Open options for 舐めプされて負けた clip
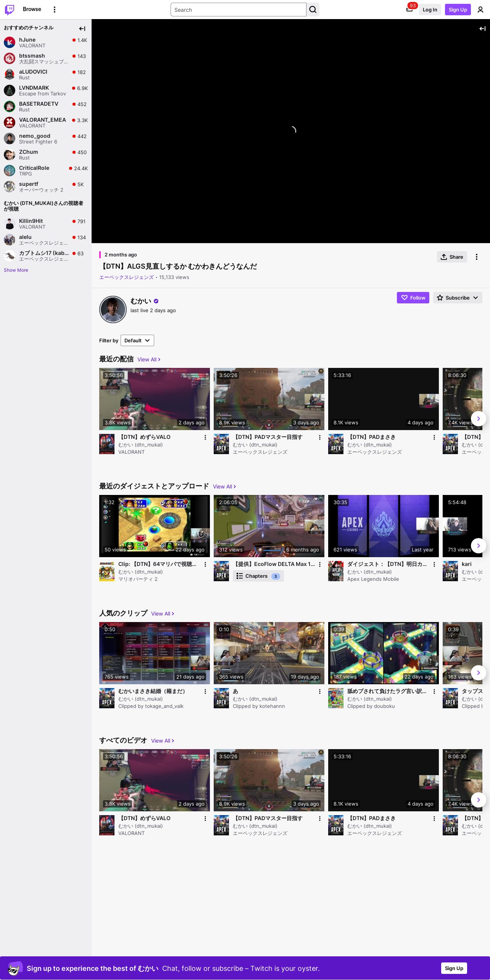The height and width of the screenshot is (980, 490). [434, 691]
